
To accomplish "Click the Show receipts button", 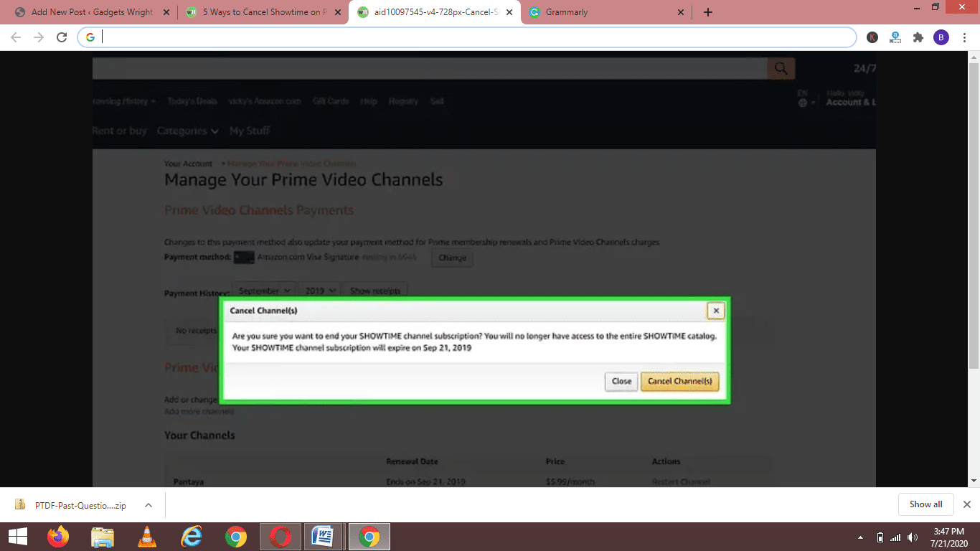I will click(x=375, y=291).
